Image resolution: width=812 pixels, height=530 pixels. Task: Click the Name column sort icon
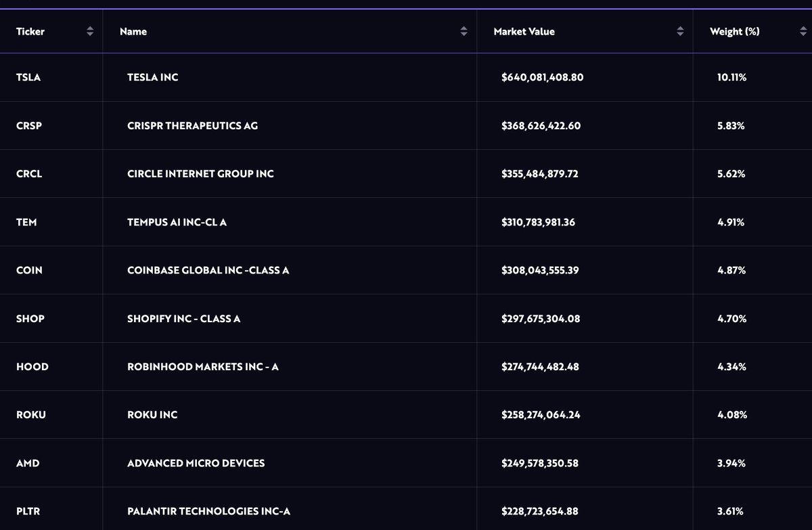(464, 31)
